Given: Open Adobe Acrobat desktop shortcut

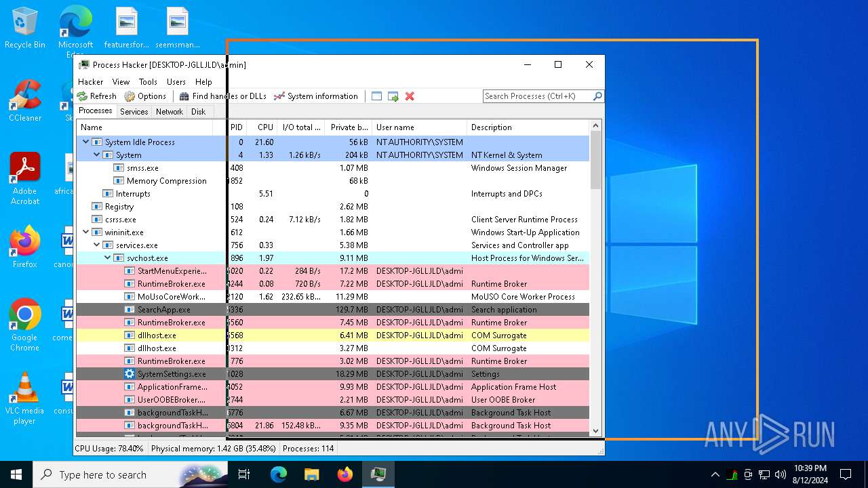Looking at the screenshot, I should coord(25,179).
